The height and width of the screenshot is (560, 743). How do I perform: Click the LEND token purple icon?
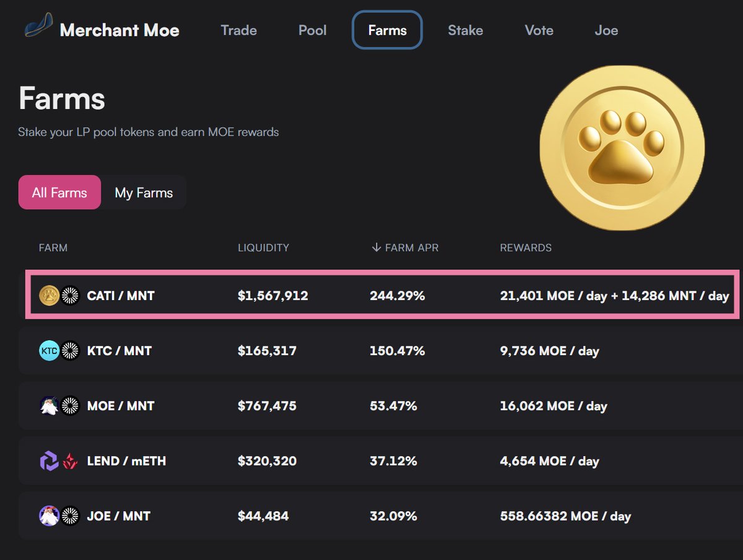point(49,461)
